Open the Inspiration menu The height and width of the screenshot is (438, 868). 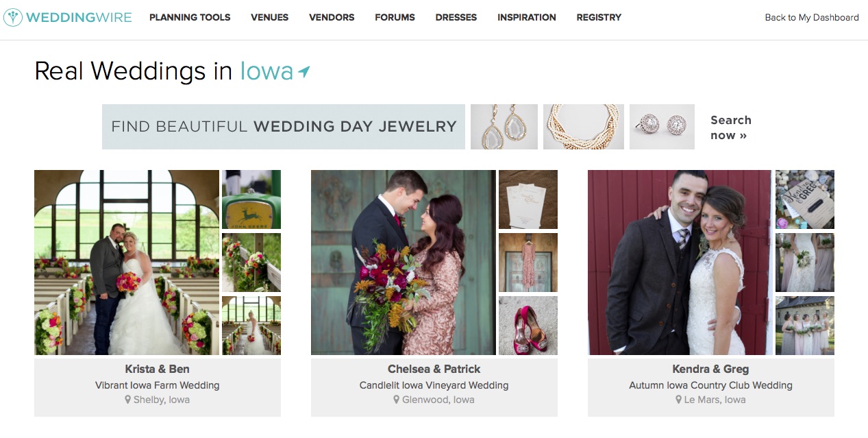click(x=527, y=17)
